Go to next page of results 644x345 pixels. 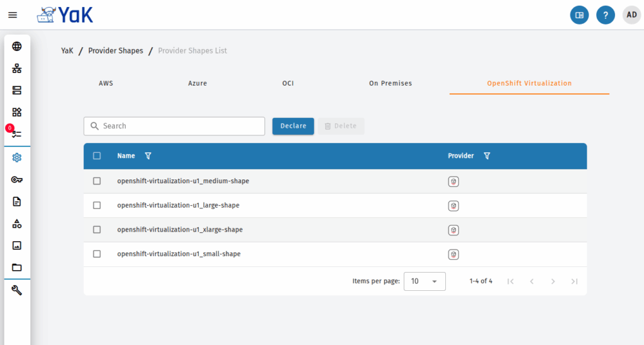(x=553, y=281)
